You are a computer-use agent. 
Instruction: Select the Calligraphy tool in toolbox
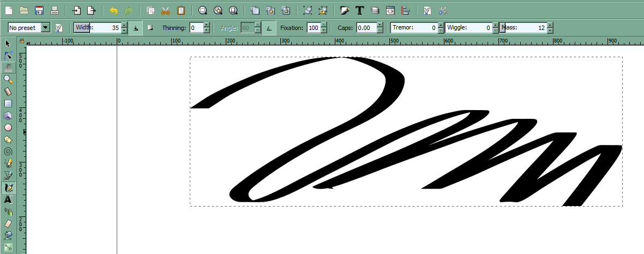pos(8,188)
